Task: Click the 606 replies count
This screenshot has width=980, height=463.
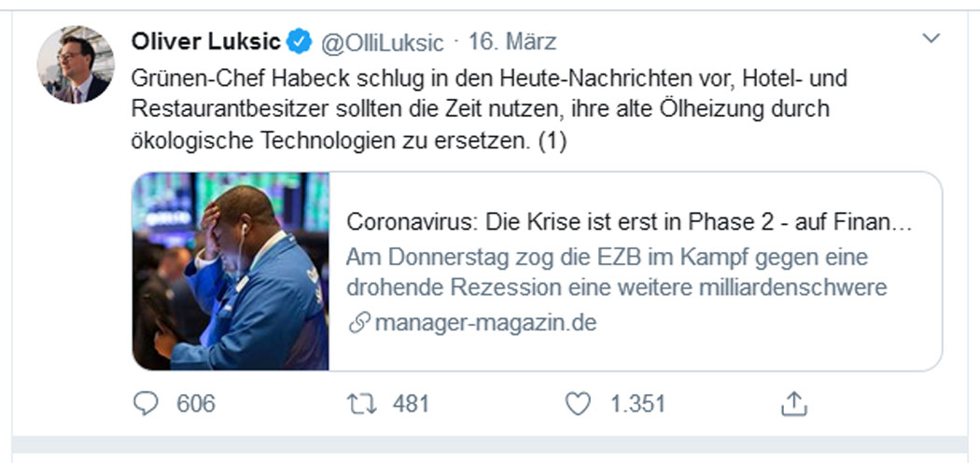Action: [x=196, y=403]
